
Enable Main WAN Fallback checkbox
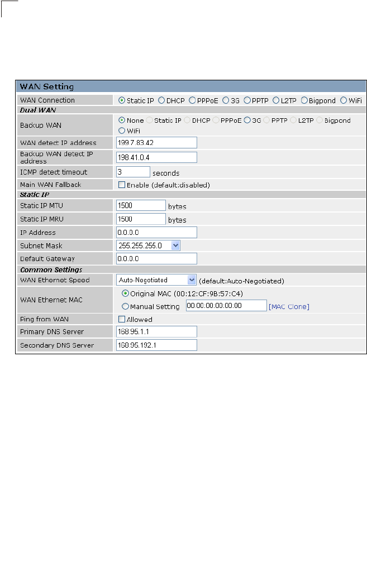coord(122,185)
